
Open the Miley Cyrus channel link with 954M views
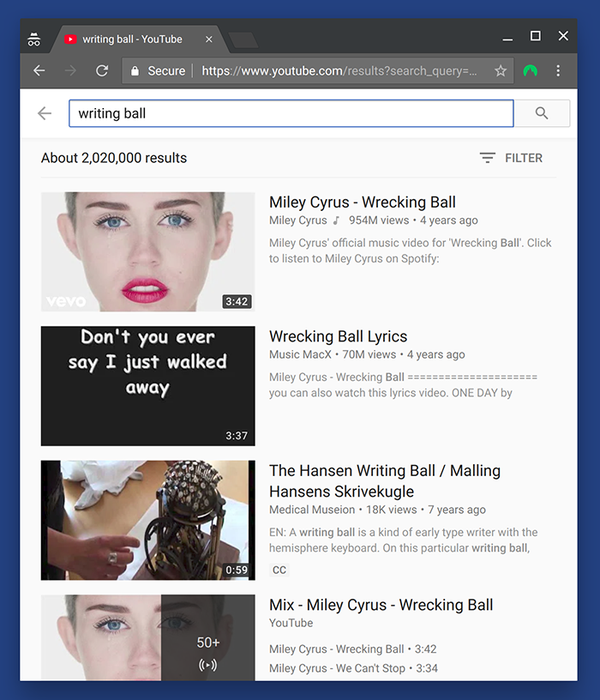298,220
